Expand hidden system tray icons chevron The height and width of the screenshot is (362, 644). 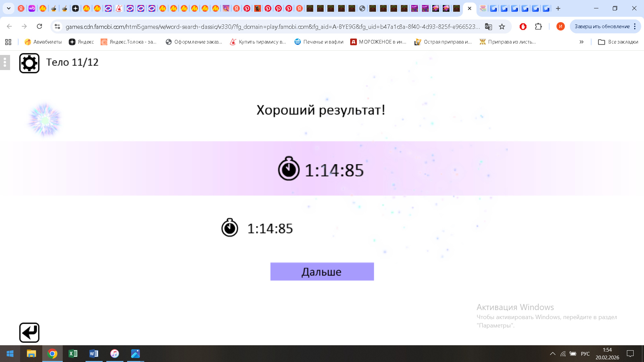[553, 354]
